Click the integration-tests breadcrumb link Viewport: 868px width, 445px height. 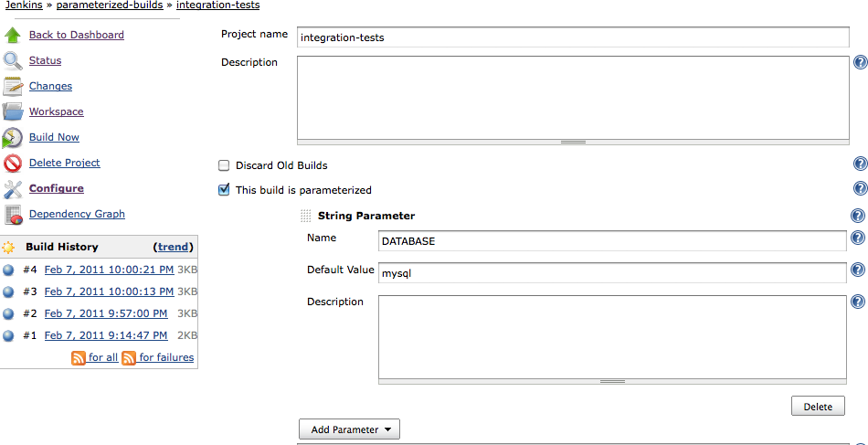click(x=217, y=5)
